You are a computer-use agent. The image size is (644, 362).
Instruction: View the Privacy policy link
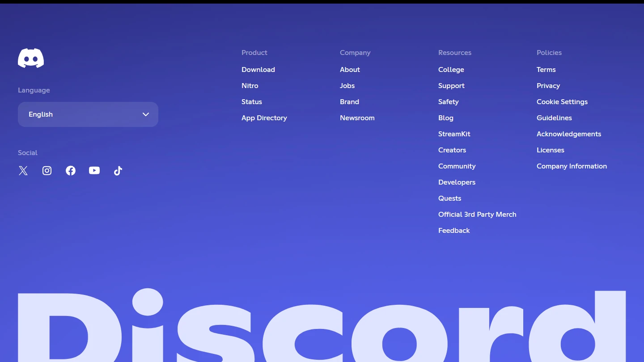(548, 86)
